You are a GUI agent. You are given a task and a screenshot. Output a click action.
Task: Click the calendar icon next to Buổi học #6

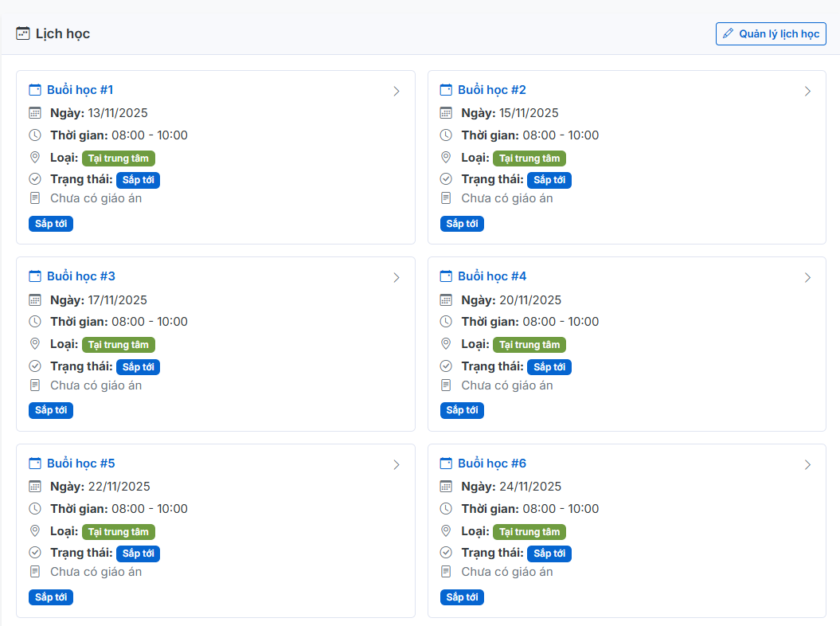tap(446, 464)
